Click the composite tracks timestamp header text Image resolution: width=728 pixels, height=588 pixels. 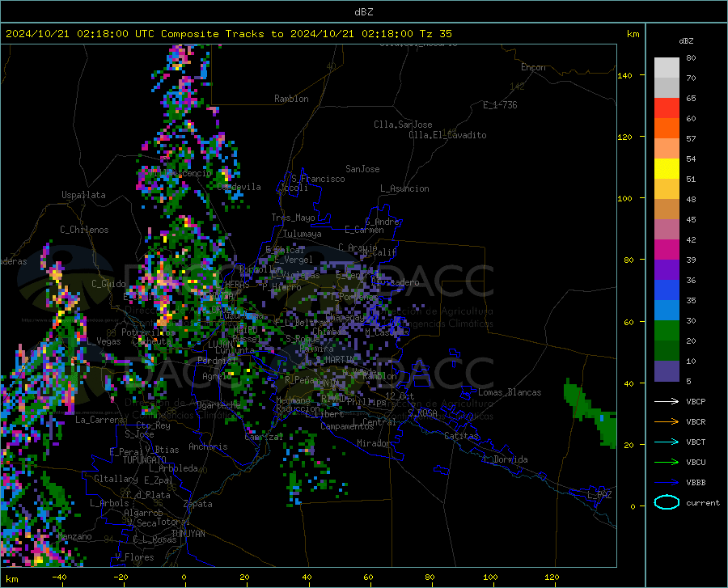tap(228, 34)
